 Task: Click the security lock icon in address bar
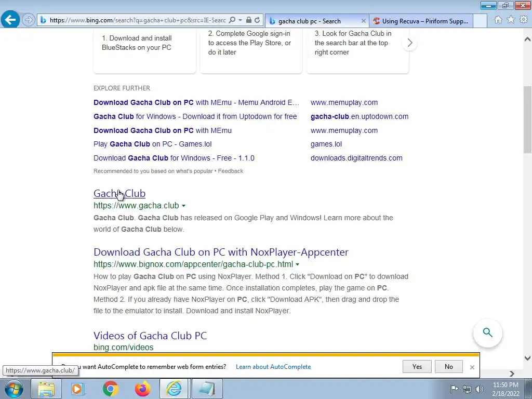[x=249, y=20]
